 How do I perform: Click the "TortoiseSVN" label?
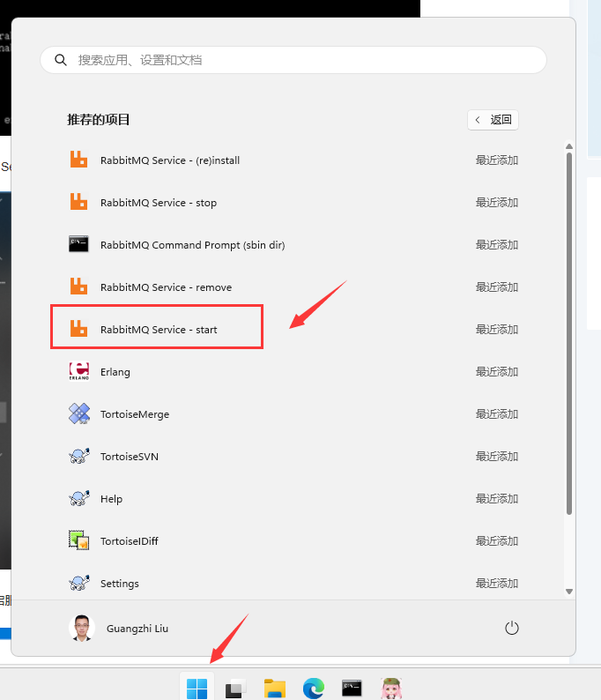tap(130, 457)
